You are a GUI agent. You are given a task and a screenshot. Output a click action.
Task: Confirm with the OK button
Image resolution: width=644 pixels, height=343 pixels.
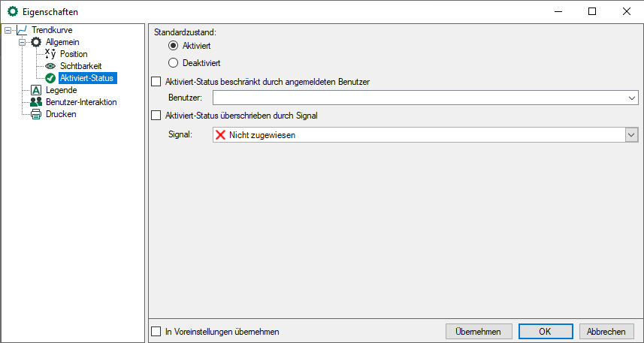[x=545, y=331]
